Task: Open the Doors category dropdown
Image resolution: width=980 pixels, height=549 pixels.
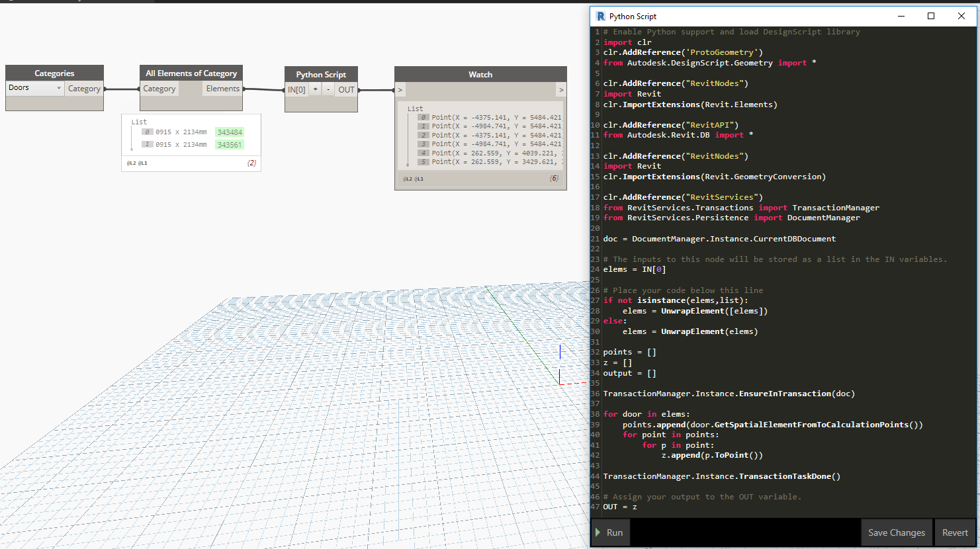Action: click(x=34, y=88)
